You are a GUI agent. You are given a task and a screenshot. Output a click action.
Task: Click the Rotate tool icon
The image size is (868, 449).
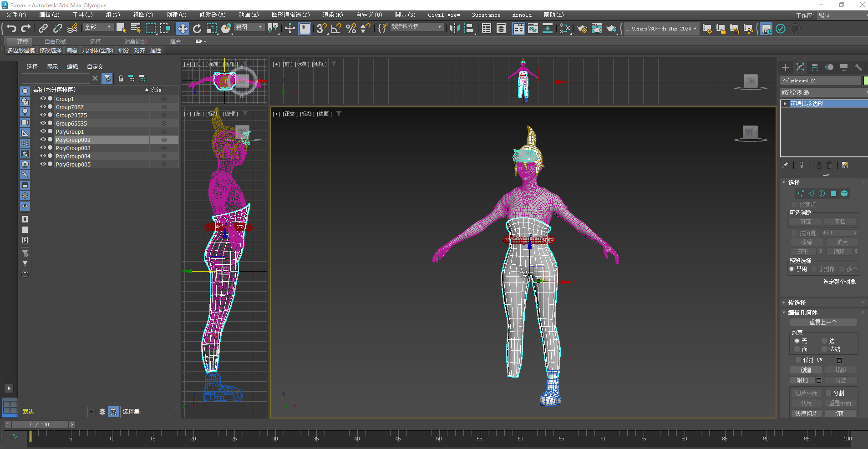(x=197, y=29)
